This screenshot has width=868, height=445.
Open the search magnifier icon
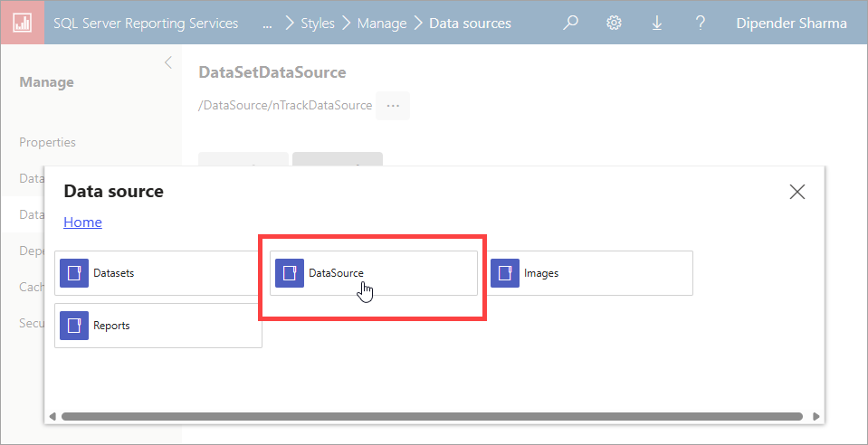pyautogui.click(x=570, y=23)
